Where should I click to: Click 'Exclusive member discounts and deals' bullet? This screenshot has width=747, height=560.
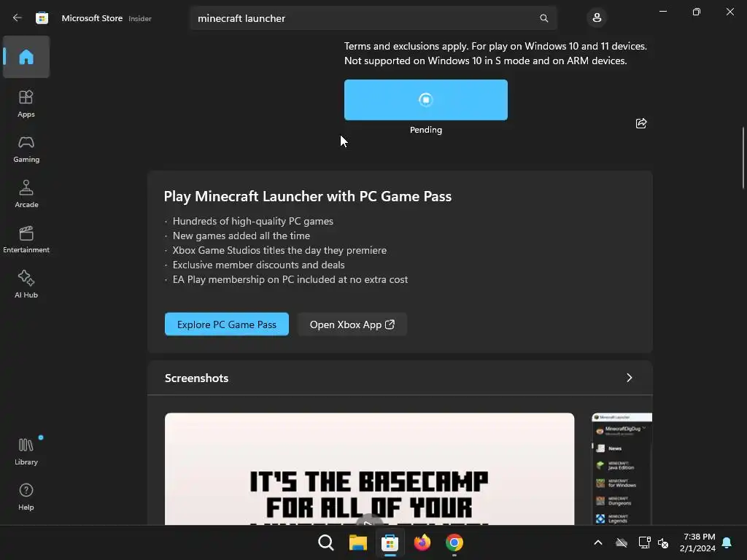(x=259, y=265)
